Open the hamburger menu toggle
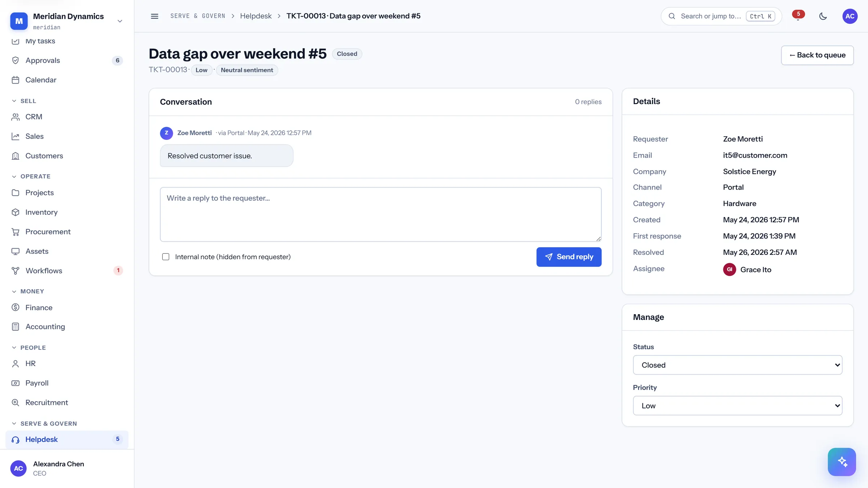 [x=154, y=16]
